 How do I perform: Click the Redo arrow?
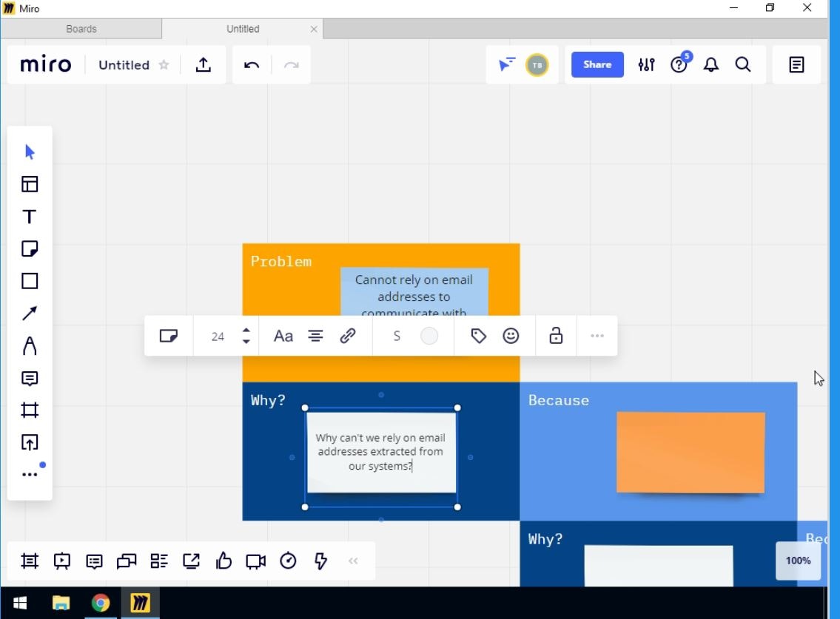click(292, 65)
